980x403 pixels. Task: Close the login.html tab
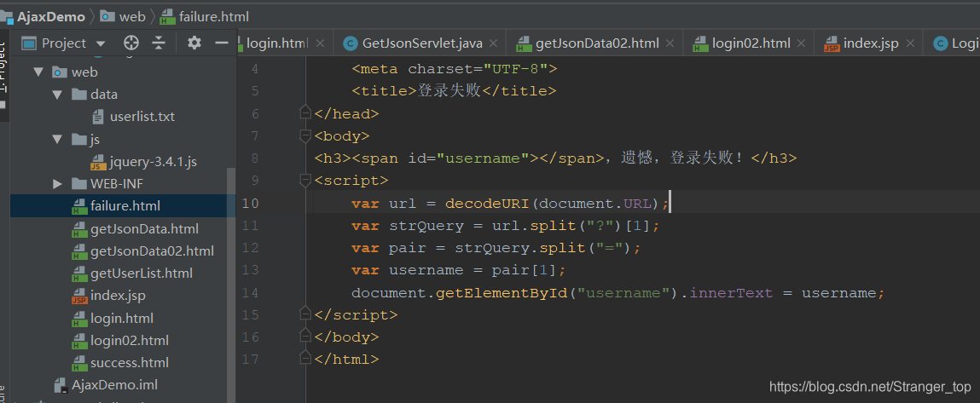click(x=320, y=43)
